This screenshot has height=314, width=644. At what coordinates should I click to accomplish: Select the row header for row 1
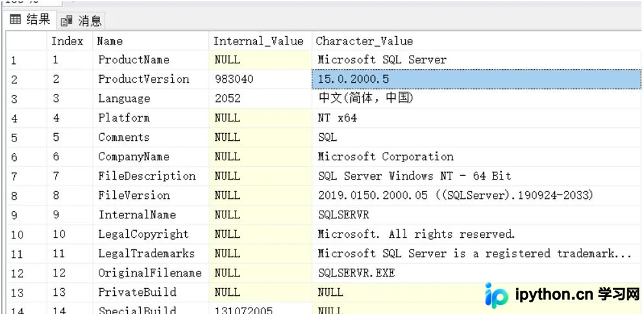click(26, 60)
